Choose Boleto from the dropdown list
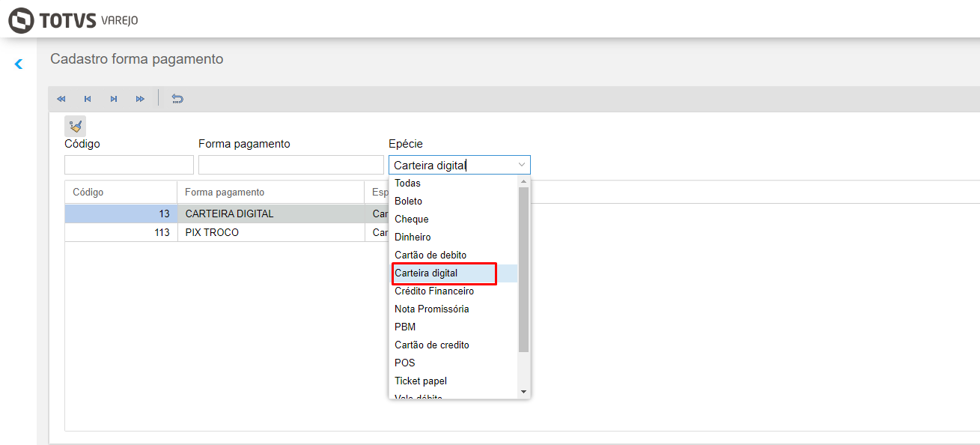 (x=409, y=202)
